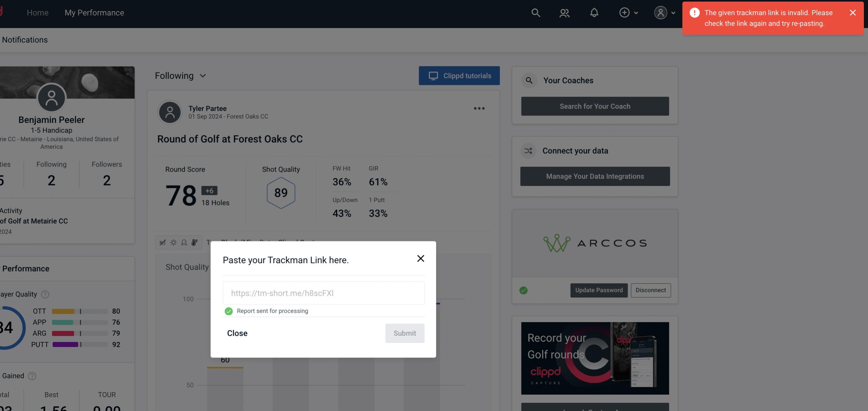Select the My Performance menu tab
Screen dimensions: 868x411
[x=94, y=12]
